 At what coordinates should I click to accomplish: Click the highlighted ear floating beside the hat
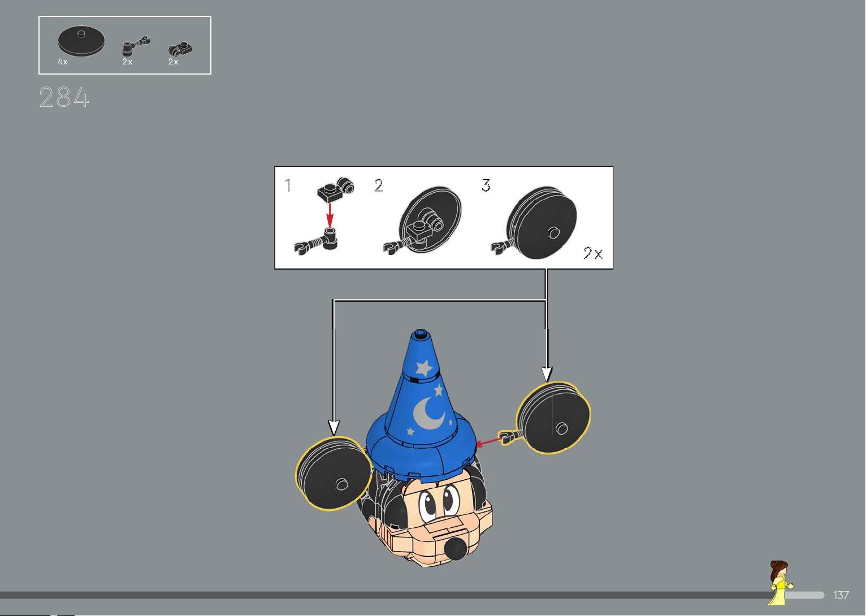553,418
